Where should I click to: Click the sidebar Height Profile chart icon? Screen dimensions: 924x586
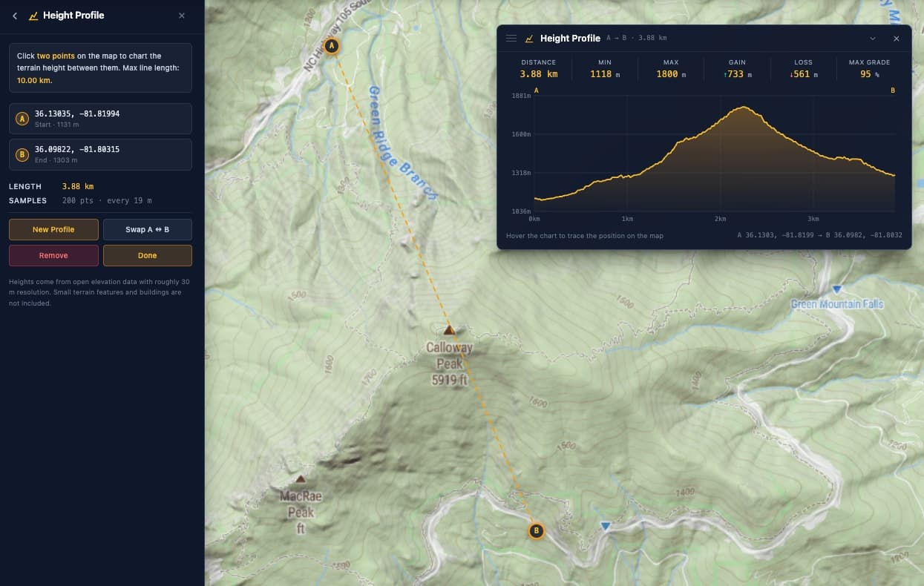33,16
